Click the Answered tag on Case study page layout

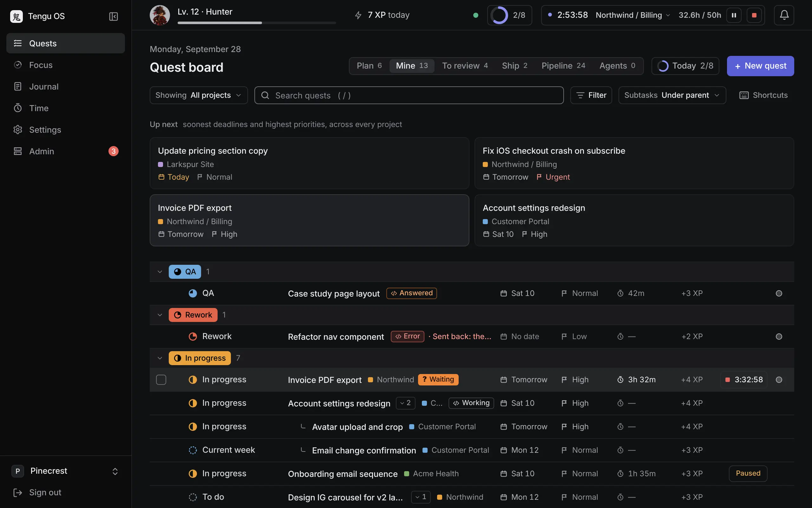pyautogui.click(x=411, y=293)
